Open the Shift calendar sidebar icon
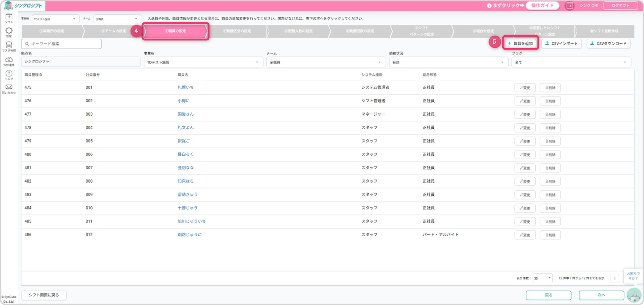The height and width of the screenshot is (305, 644). tap(8, 17)
